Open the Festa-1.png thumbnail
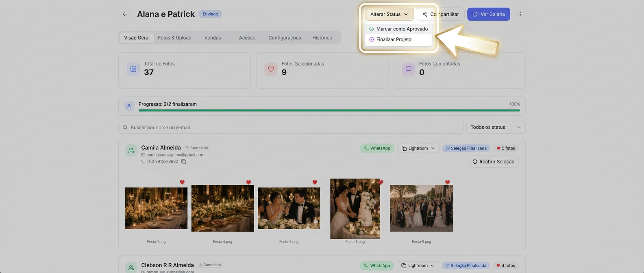Screen dimensions: 644x273 (x=156, y=208)
